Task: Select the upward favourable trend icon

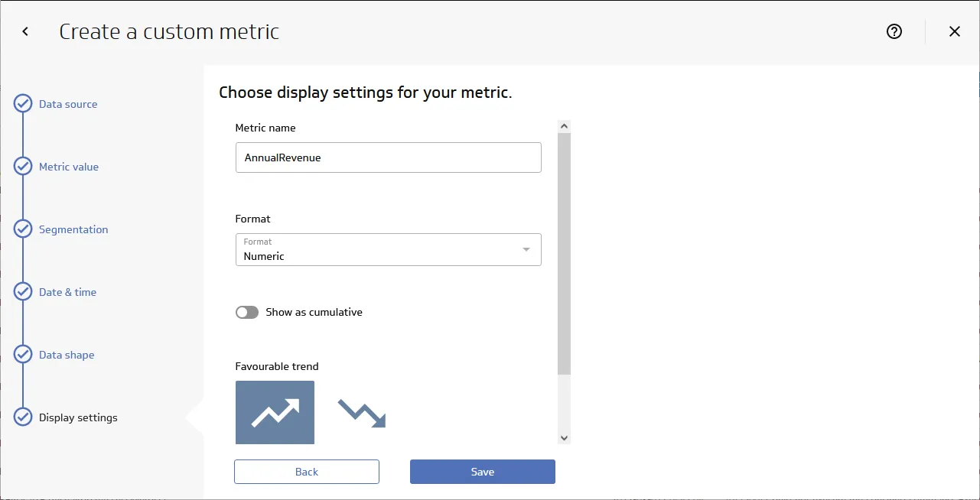Action: tap(274, 413)
